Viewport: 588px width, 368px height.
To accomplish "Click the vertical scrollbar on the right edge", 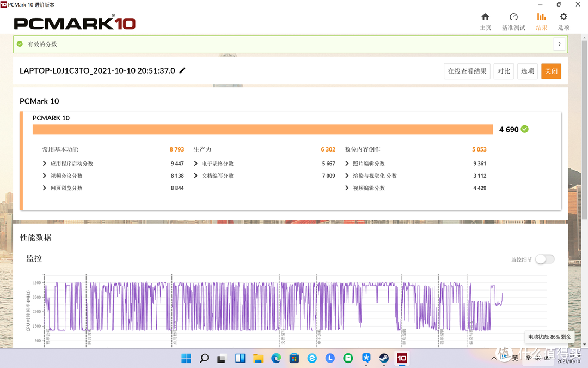I will coord(584,130).
